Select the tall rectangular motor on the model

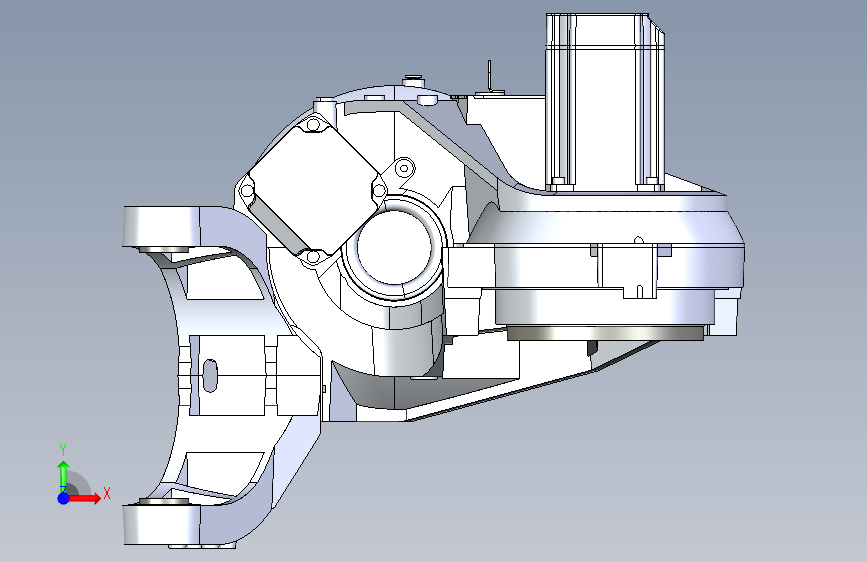(605, 102)
